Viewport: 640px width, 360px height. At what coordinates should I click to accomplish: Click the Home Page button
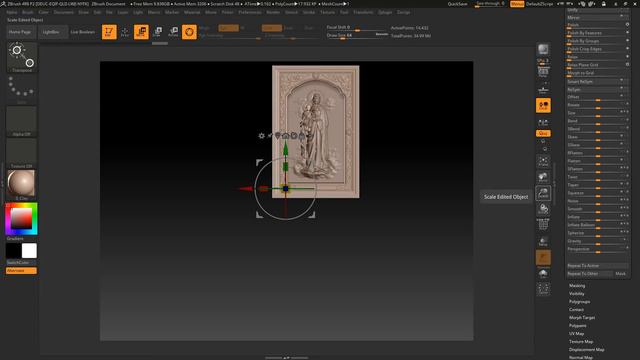coord(20,32)
